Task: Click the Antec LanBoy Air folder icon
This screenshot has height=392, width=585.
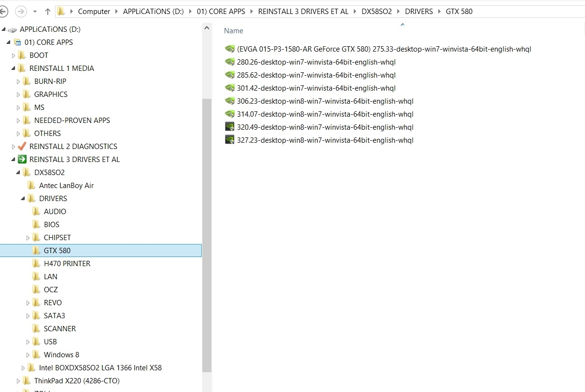Action: (32, 186)
